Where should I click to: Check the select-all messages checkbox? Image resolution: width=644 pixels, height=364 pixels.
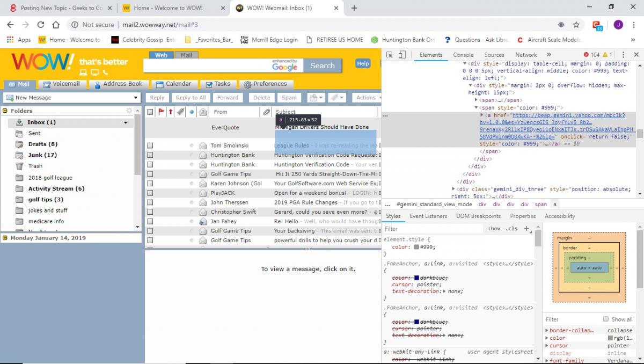click(x=150, y=112)
